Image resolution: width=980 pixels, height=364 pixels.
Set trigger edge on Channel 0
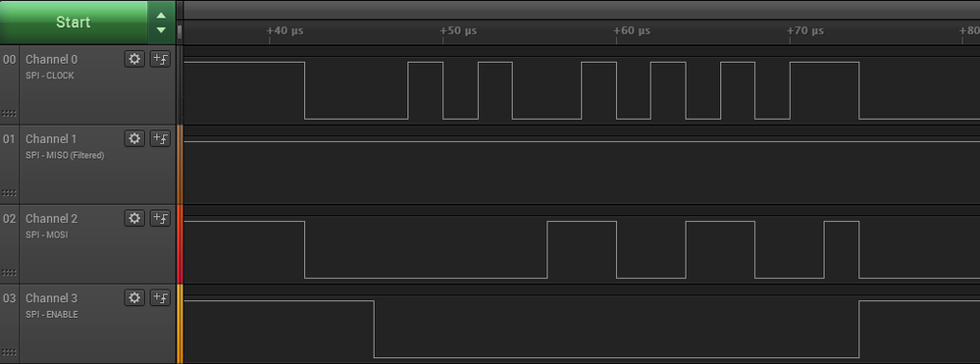pos(160,60)
